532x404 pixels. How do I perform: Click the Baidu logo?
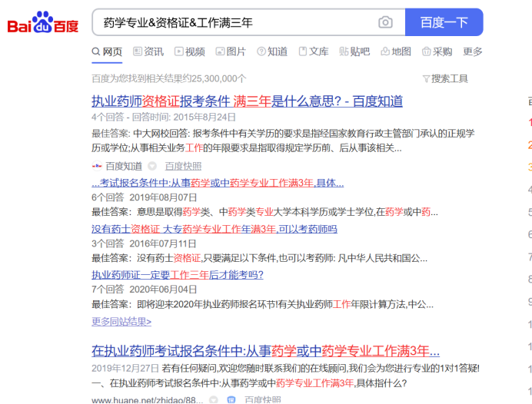click(x=43, y=22)
